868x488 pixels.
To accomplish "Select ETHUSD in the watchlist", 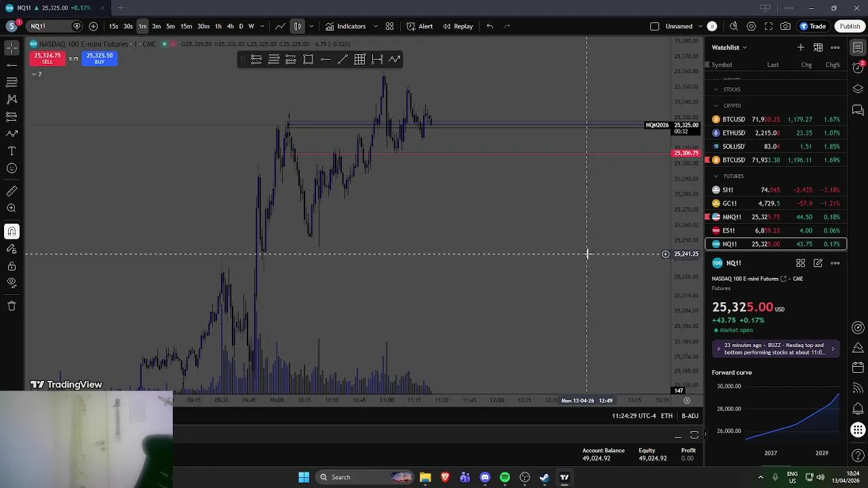I will (776, 133).
